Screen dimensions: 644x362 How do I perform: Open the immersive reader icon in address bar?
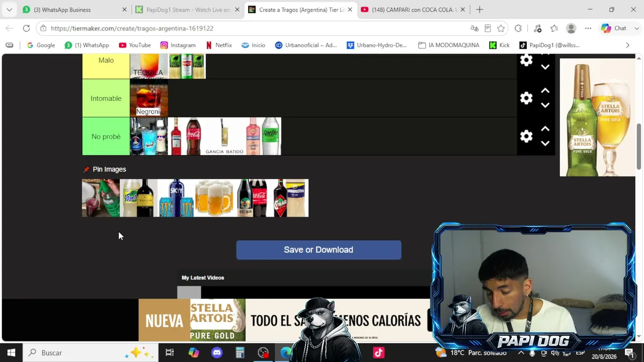(x=488, y=28)
